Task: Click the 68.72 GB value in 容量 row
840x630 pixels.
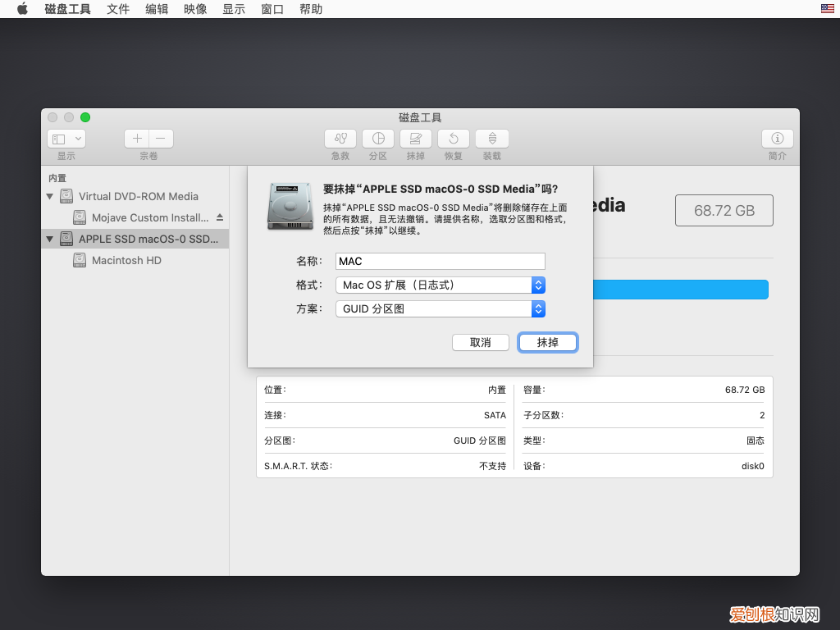Action: (745, 390)
